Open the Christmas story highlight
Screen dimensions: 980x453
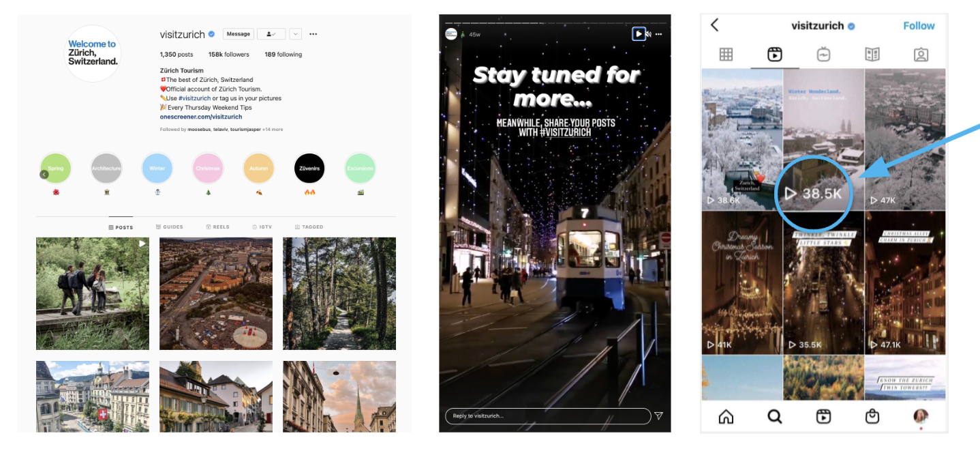[x=208, y=169]
